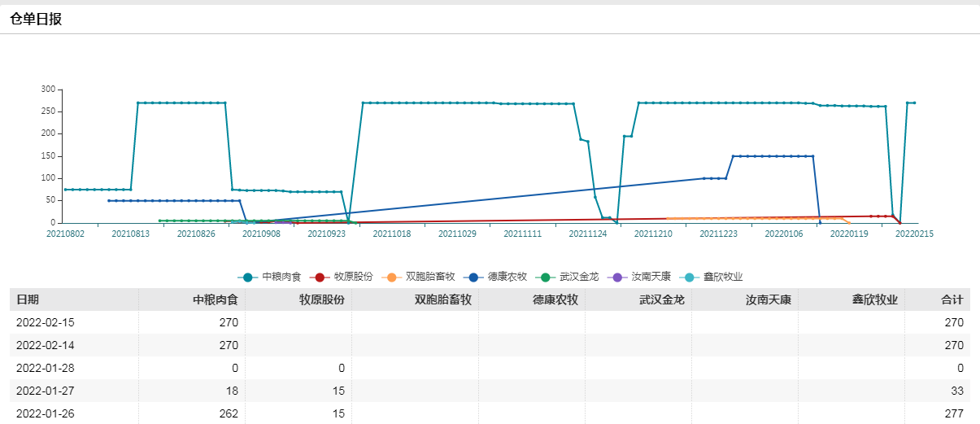Image resolution: width=980 pixels, height=424 pixels.
Task: Click 牧原股份 value 15 in 2022-01-27 row
Action: click(x=338, y=391)
